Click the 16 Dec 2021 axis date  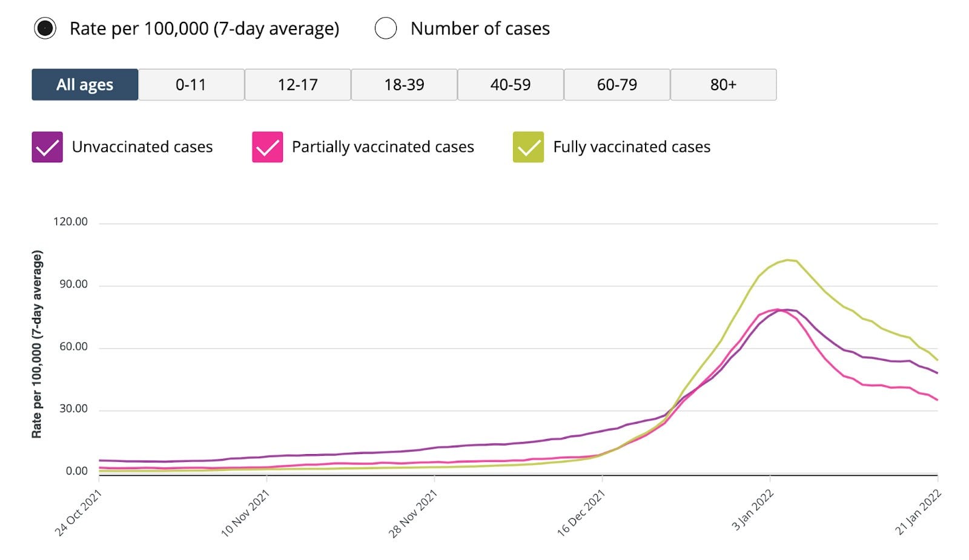pyautogui.click(x=581, y=513)
